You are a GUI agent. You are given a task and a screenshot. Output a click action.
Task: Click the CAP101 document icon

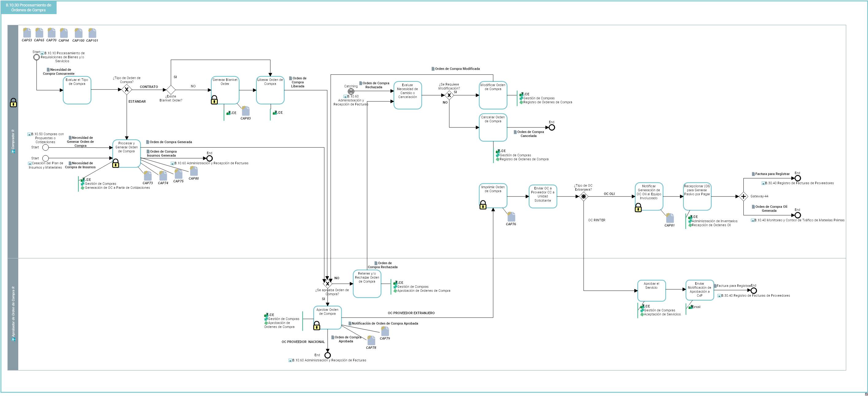[x=92, y=33]
